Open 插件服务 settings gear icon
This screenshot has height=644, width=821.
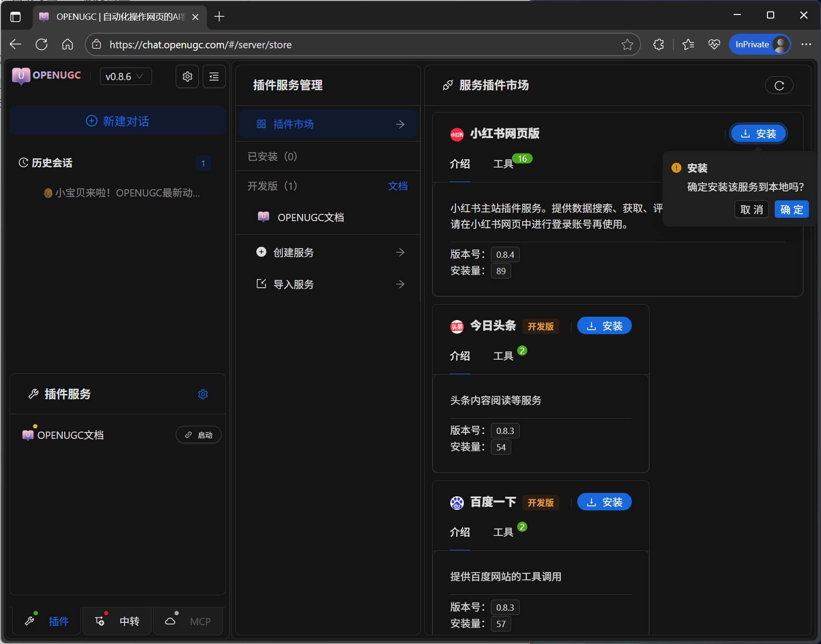click(203, 394)
